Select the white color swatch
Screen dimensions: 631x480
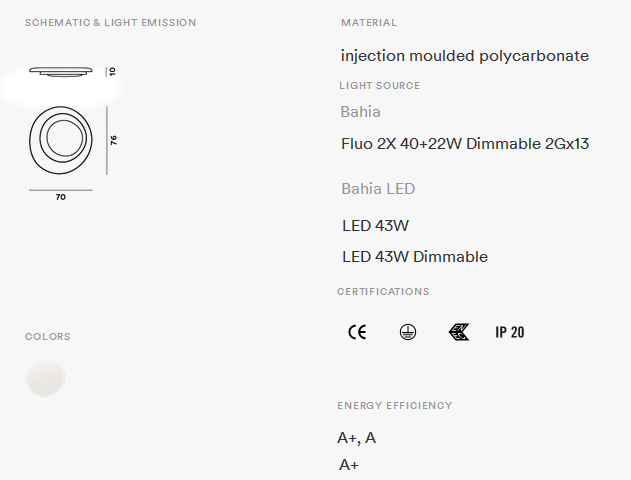[x=45, y=377]
